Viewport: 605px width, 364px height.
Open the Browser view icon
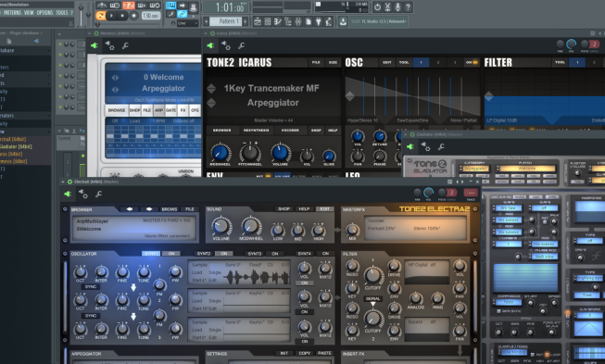pos(288,21)
